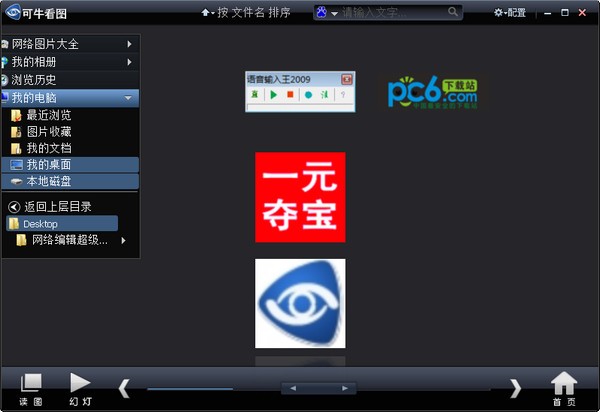Open 浏览历史 browsing history
This screenshot has width=600, height=412.
click(x=70, y=80)
